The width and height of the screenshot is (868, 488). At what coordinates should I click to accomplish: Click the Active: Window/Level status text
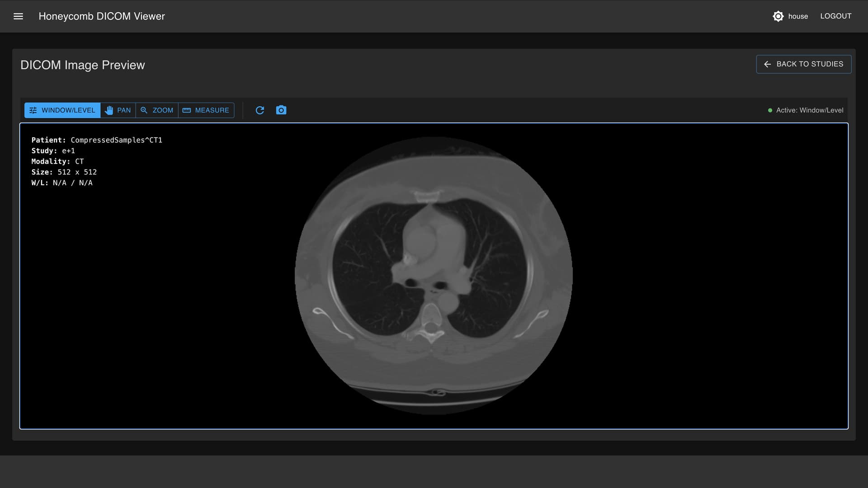pyautogui.click(x=809, y=110)
